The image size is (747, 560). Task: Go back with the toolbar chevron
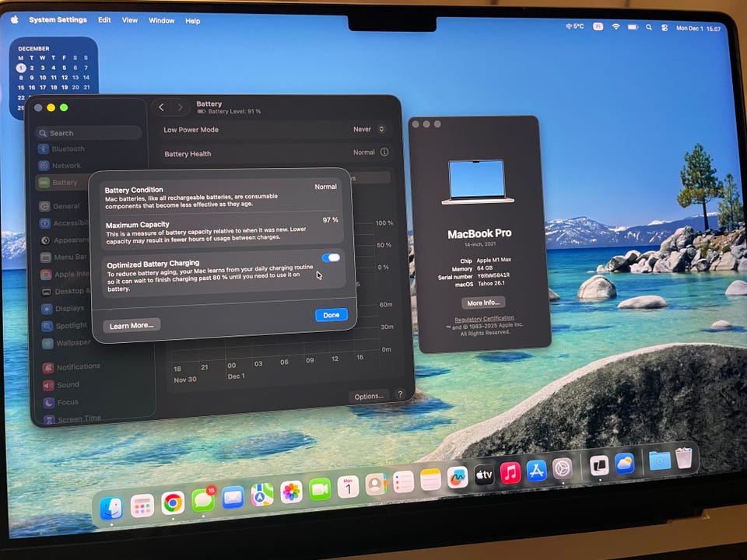pyautogui.click(x=162, y=107)
